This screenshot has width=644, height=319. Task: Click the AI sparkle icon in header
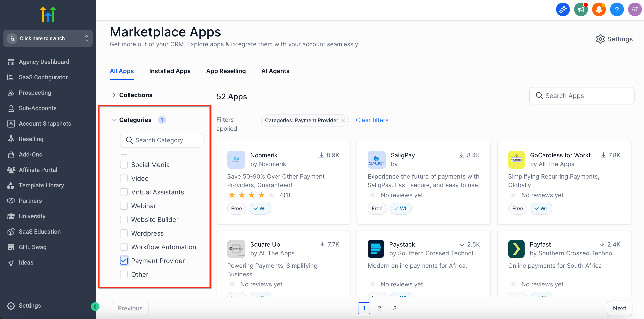[x=563, y=9]
